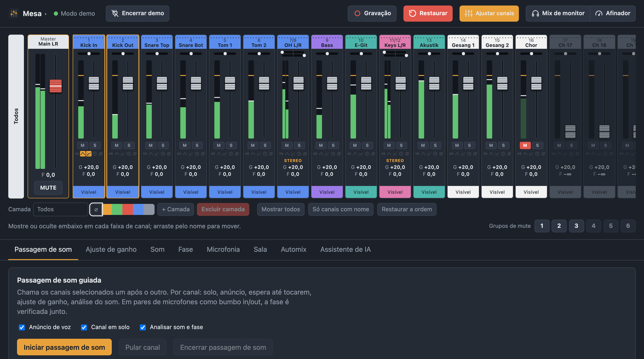Click the delay clock icon on Kick In

pyautogui.click(x=95, y=154)
